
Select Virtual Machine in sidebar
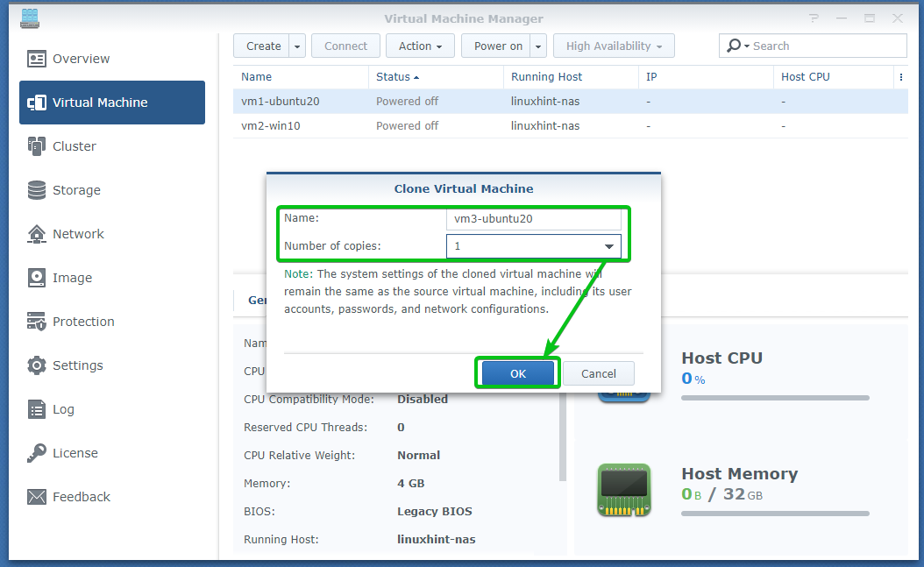(112, 103)
